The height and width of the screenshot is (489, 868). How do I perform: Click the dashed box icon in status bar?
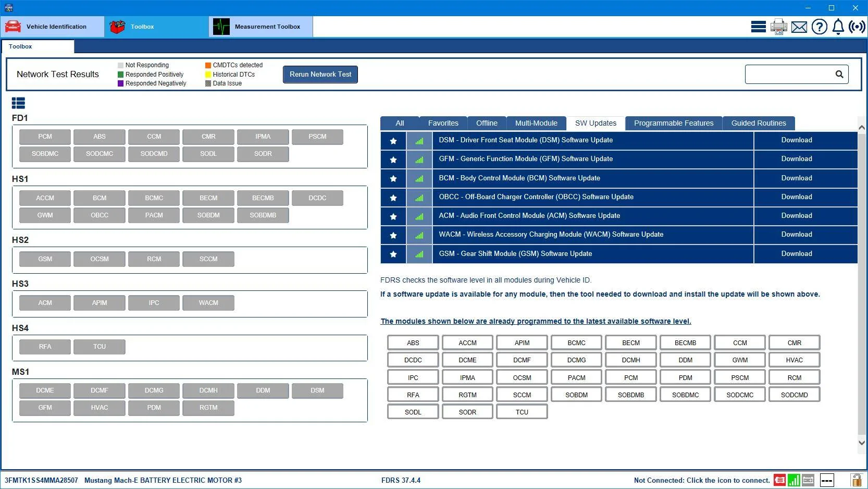click(827, 480)
